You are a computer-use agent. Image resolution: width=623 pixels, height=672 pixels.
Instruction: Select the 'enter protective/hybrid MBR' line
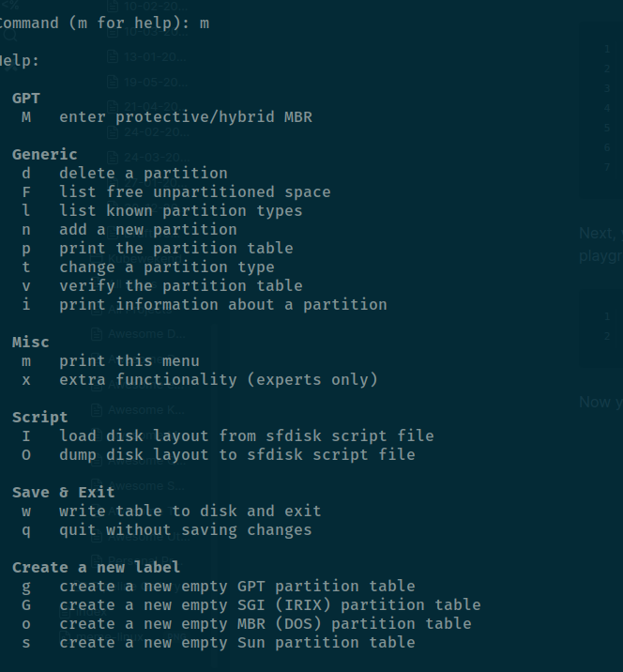167,117
